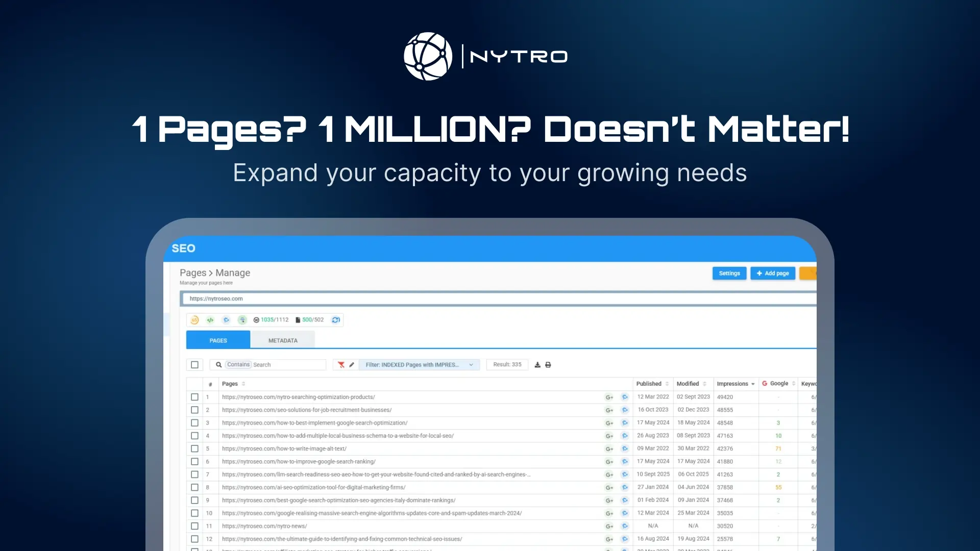The width and height of the screenshot is (980, 551).
Task: Click the Add page button
Action: click(773, 273)
